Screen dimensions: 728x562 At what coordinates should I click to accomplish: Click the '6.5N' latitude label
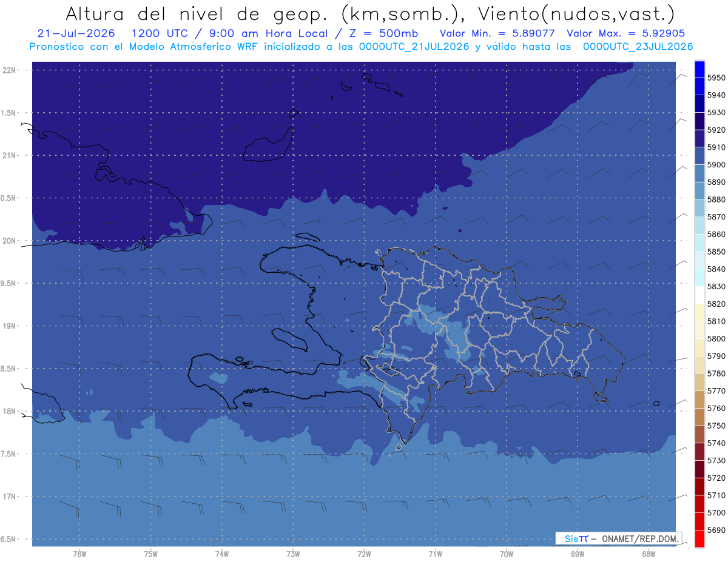point(9,539)
